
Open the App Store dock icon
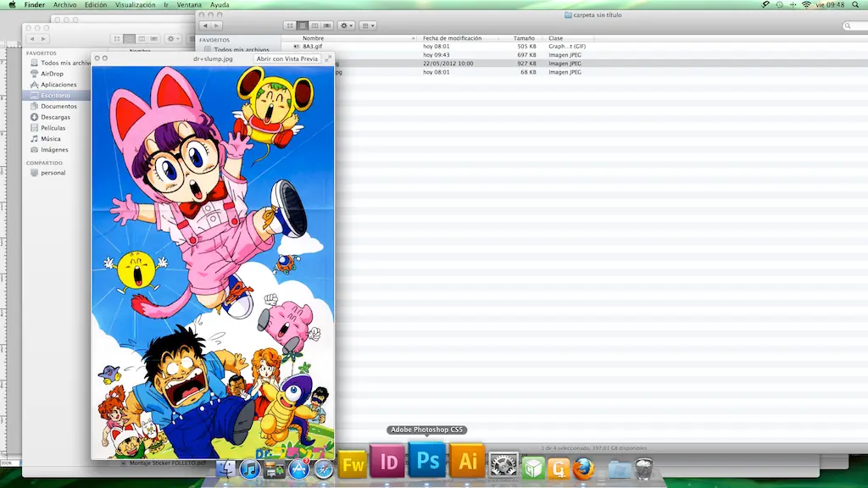click(x=298, y=469)
